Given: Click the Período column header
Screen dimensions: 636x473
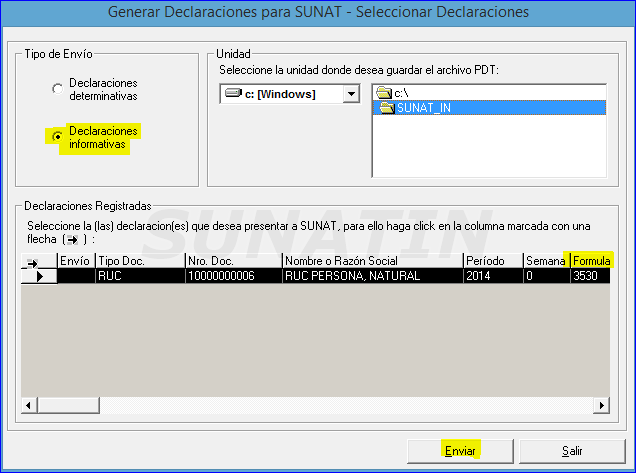Looking at the screenshot, I should coord(493,261).
